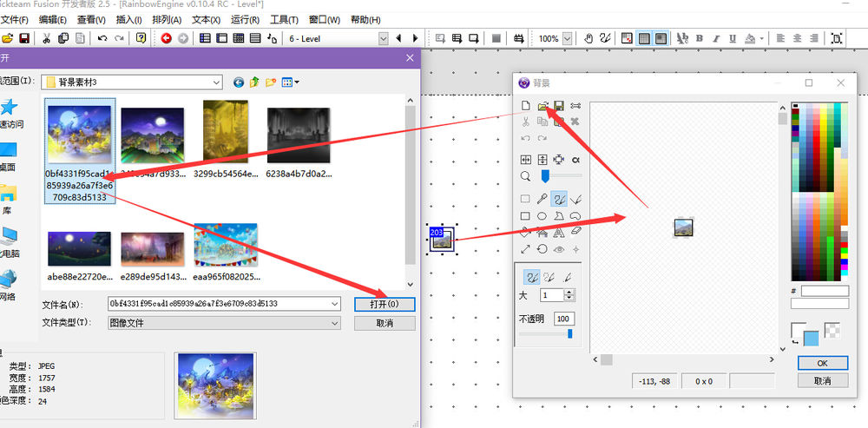Click the Save icon in picture editor
Screen dimensions: 868x428
(x=559, y=106)
